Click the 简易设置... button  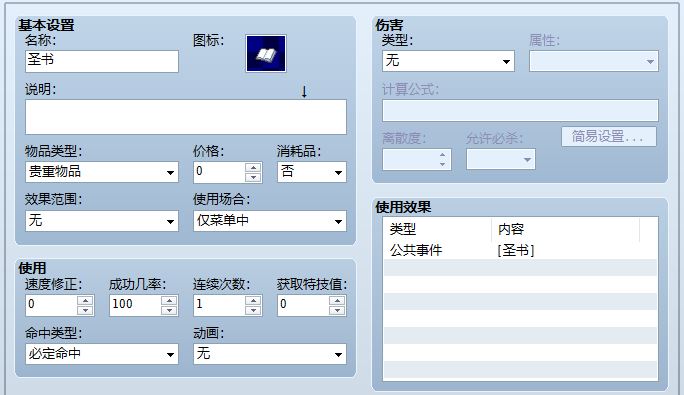pyautogui.click(x=609, y=137)
